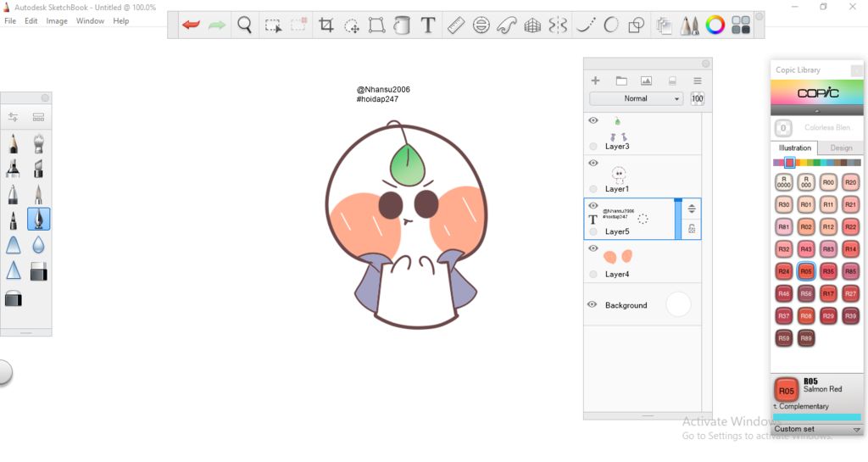Open the color wheel editor
This screenshot has height=462, width=868.
tap(715, 25)
